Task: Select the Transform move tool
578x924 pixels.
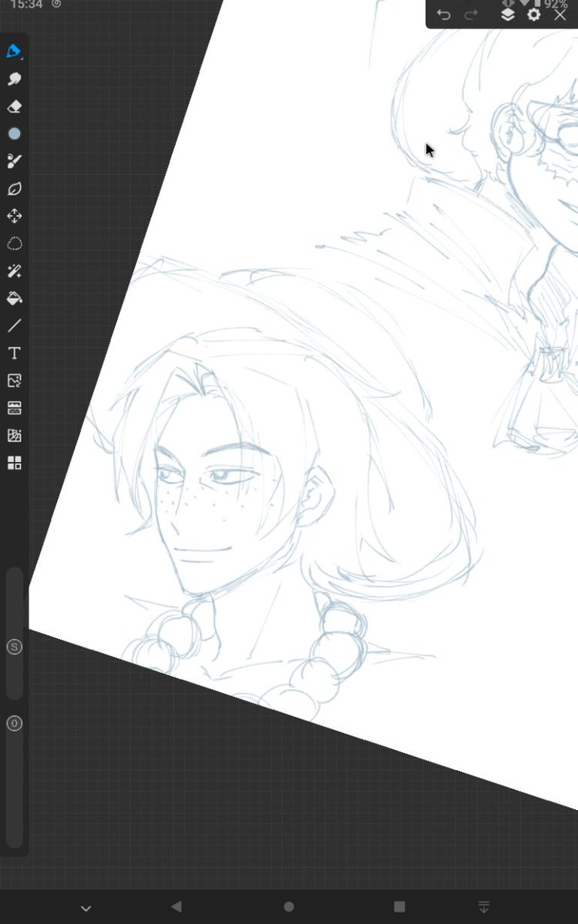Action: [14, 216]
